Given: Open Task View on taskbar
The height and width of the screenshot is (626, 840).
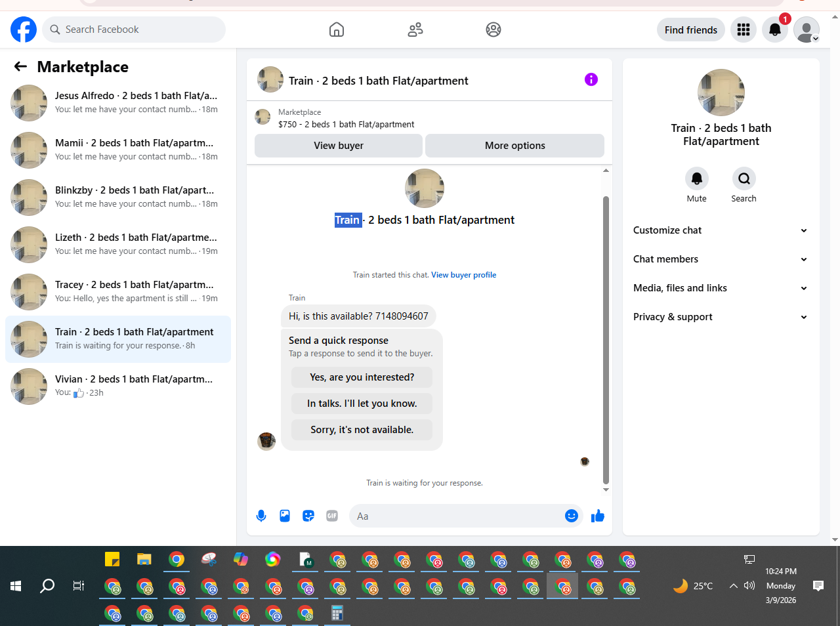Looking at the screenshot, I should pyautogui.click(x=79, y=586).
